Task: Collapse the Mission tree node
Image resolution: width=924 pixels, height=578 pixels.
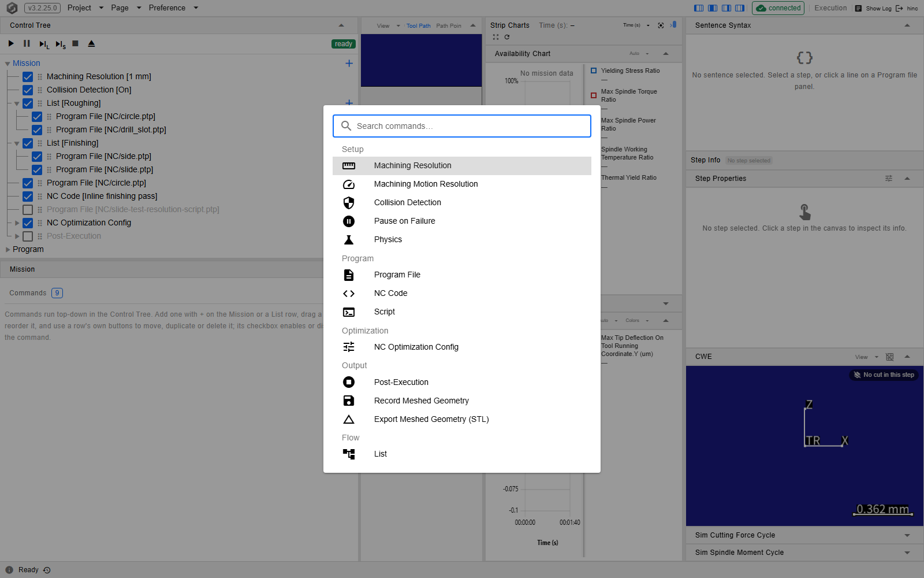Action: point(8,64)
